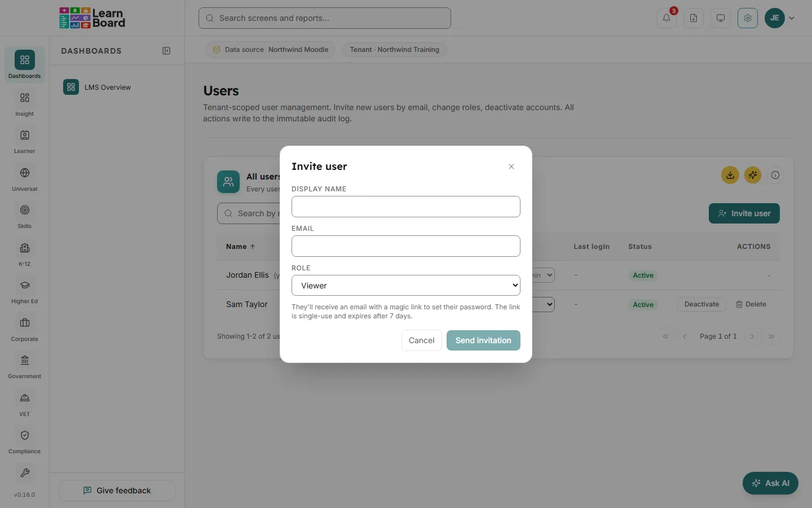Click the Invite user button on page
Image resolution: width=812 pixels, height=508 pixels.
click(x=744, y=213)
